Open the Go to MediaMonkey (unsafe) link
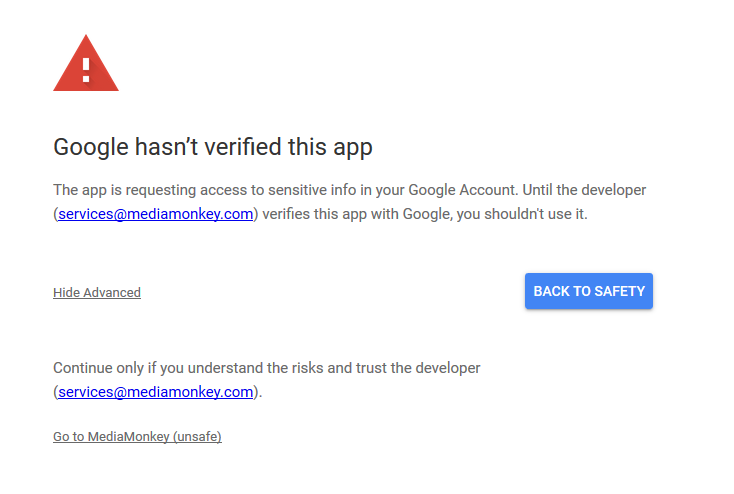 tap(137, 437)
